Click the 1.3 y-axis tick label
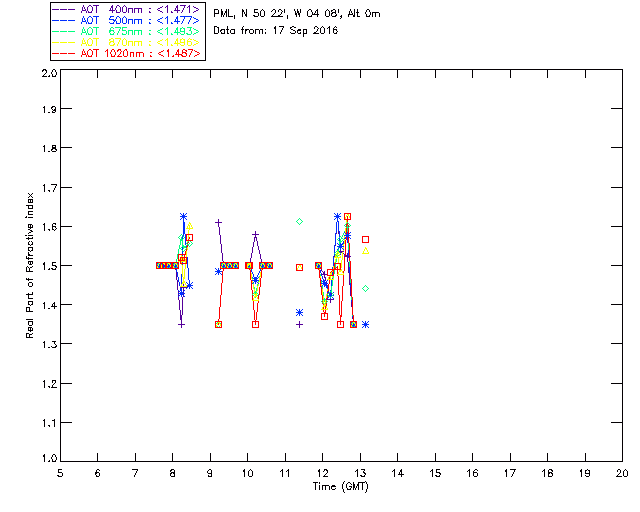 click(49, 344)
